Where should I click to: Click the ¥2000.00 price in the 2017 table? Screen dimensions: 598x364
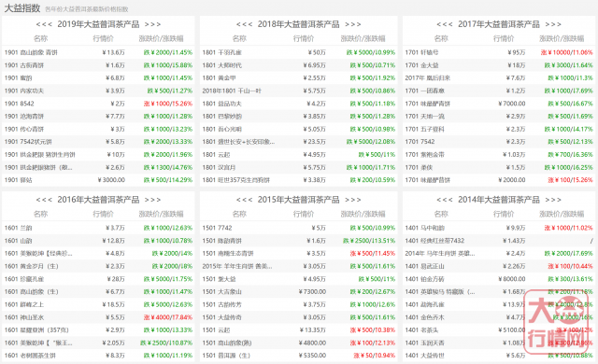pyautogui.click(x=512, y=180)
